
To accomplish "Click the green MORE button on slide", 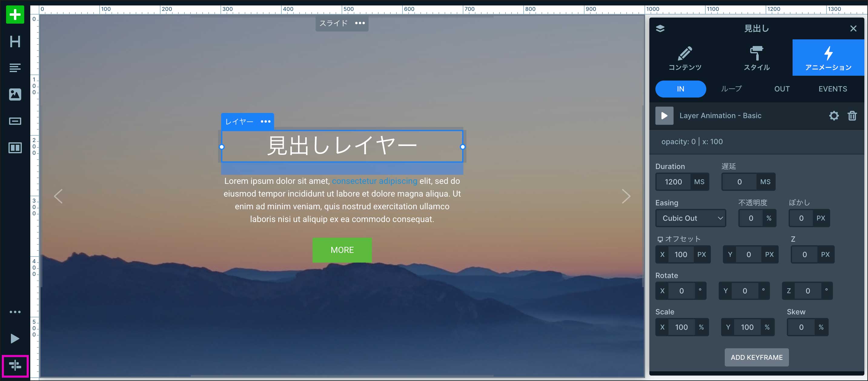I will (x=342, y=250).
